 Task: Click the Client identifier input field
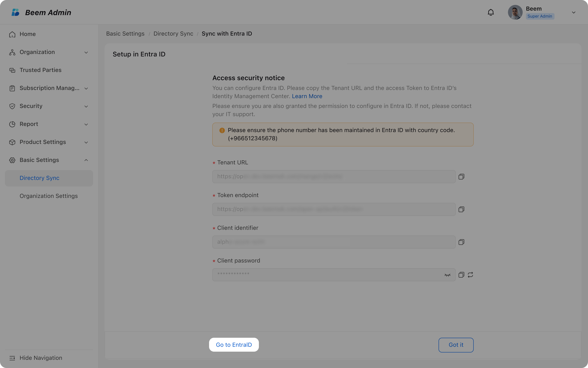(x=334, y=242)
